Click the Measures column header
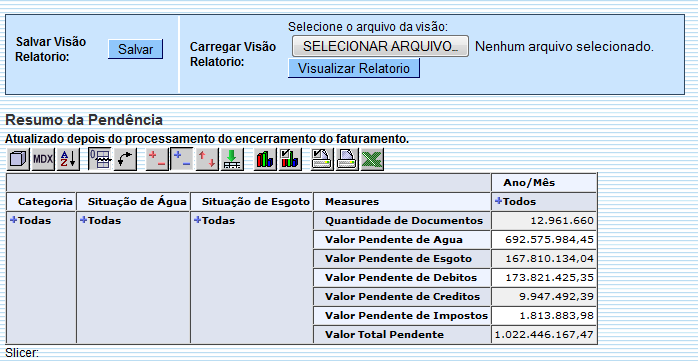Viewport: 698px width, 361px height. 402,202
